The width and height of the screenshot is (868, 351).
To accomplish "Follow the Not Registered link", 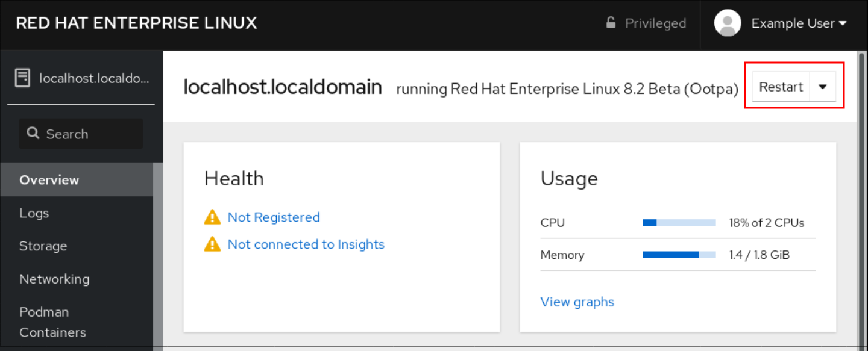I will coord(274,217).
